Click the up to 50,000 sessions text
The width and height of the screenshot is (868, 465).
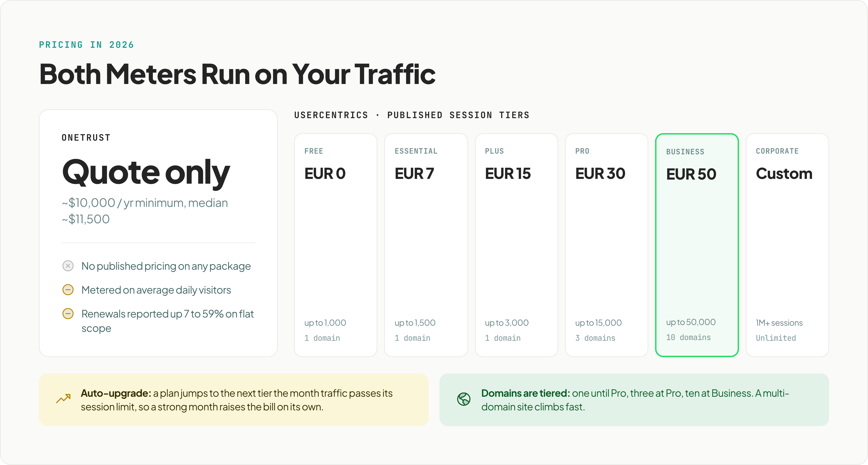pyautogui.click(x=691, y=322)
